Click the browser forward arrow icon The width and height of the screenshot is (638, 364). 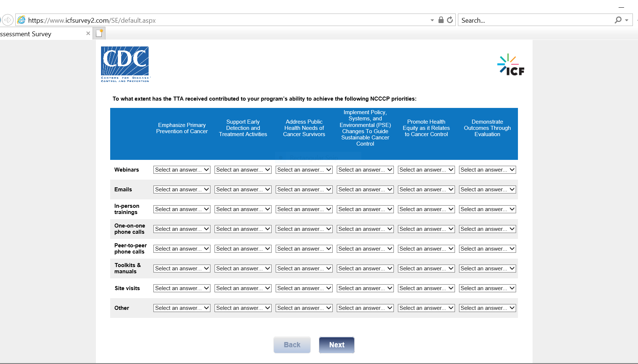8,20
